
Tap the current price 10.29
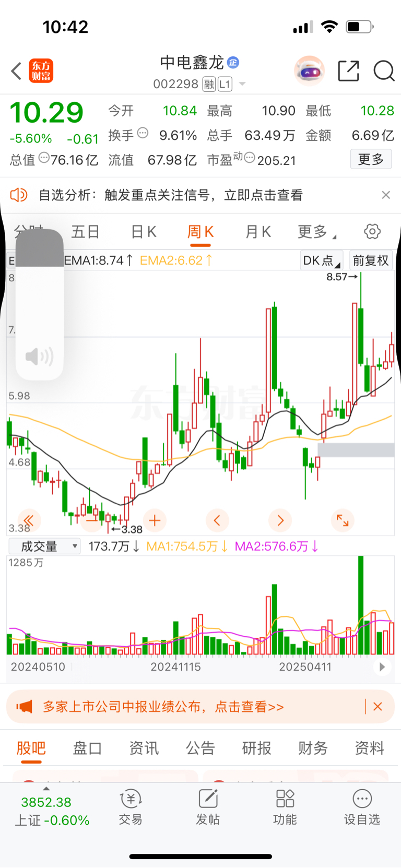(x=47, y=113)
